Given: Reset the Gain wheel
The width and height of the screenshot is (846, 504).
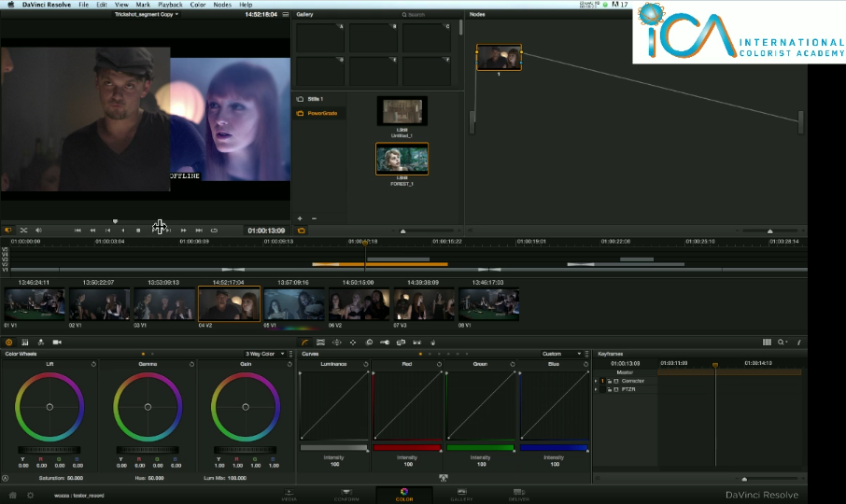Looking at the screenshot, I should pyautogui.click(x=289, y=364).
